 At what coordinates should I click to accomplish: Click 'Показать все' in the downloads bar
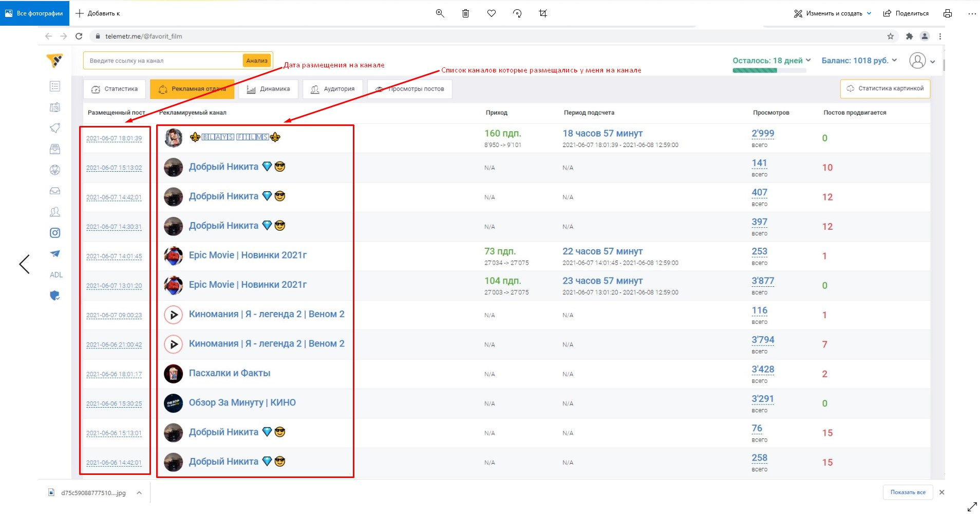[908, 492]
